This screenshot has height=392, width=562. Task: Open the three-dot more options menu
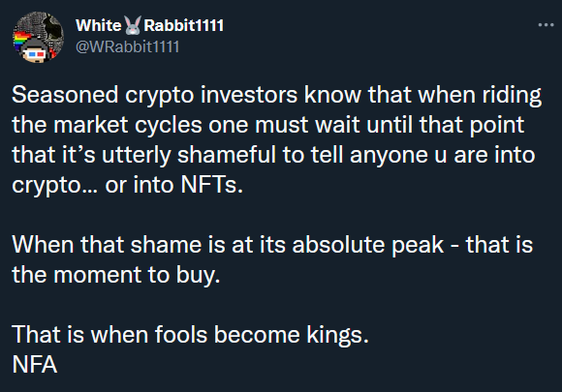click(546, 25)
